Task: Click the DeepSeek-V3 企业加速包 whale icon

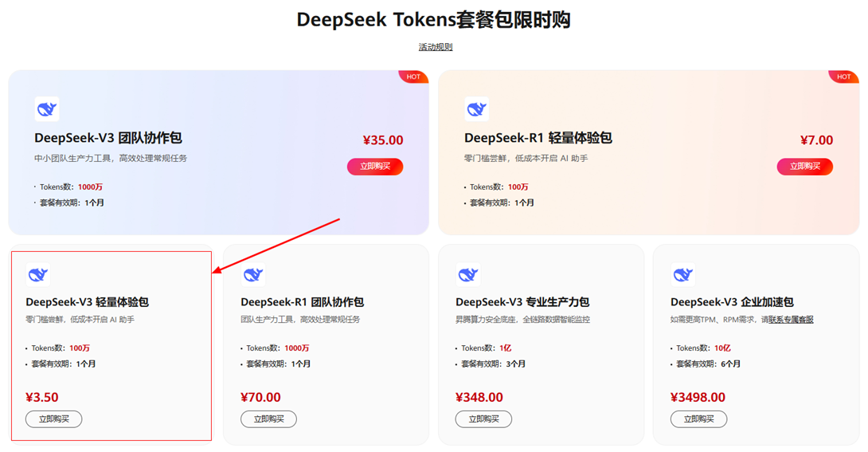Action: point(683,275)
